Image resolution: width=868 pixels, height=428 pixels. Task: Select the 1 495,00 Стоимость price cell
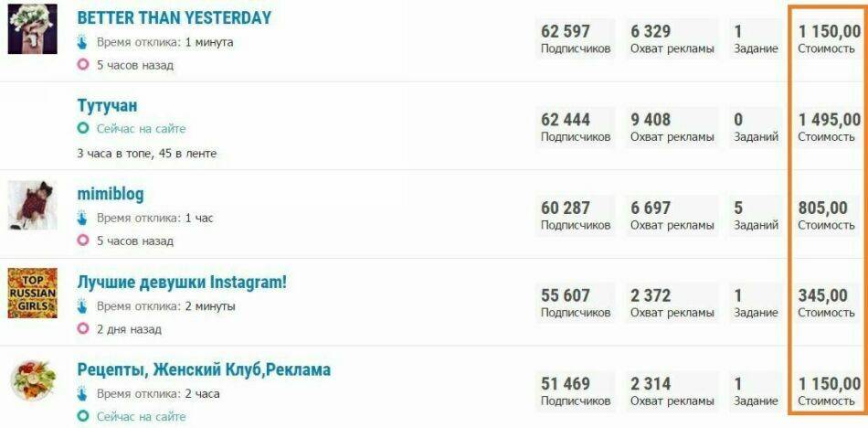point(829,126)
